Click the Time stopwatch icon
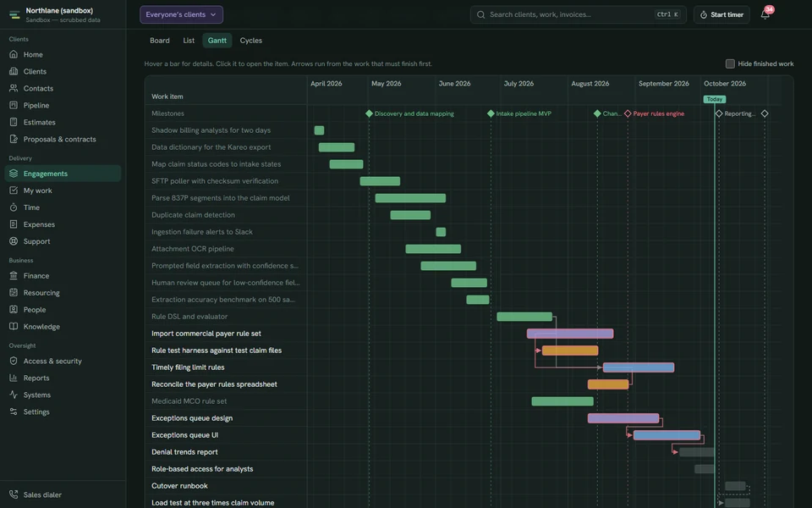The height and width of the screenshot is (508, 812). click(14, 207)
